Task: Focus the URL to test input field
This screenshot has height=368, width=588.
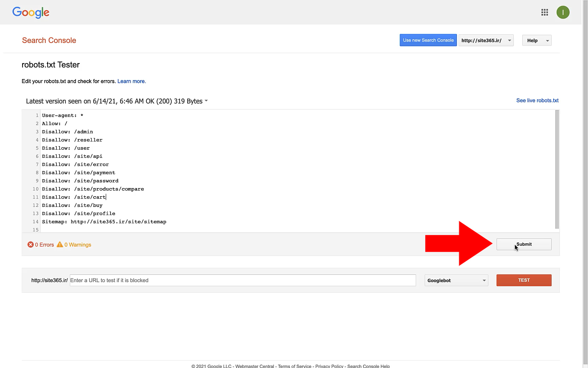Action: coord(243,280)
